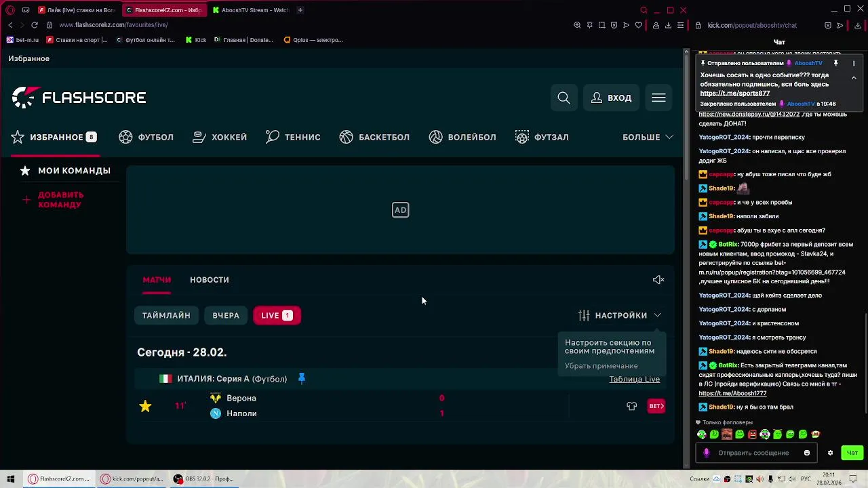The width and height of the screenshot is (868, 488).
Task: Open the Kick chat settings gear
Action: tap(830, 453)
